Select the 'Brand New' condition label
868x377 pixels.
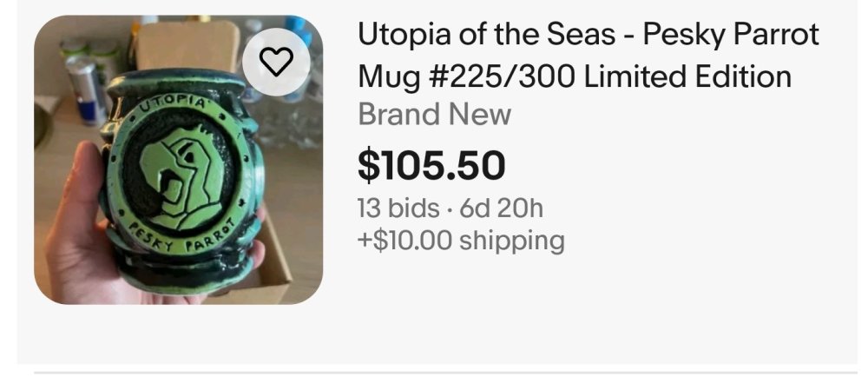435,116
